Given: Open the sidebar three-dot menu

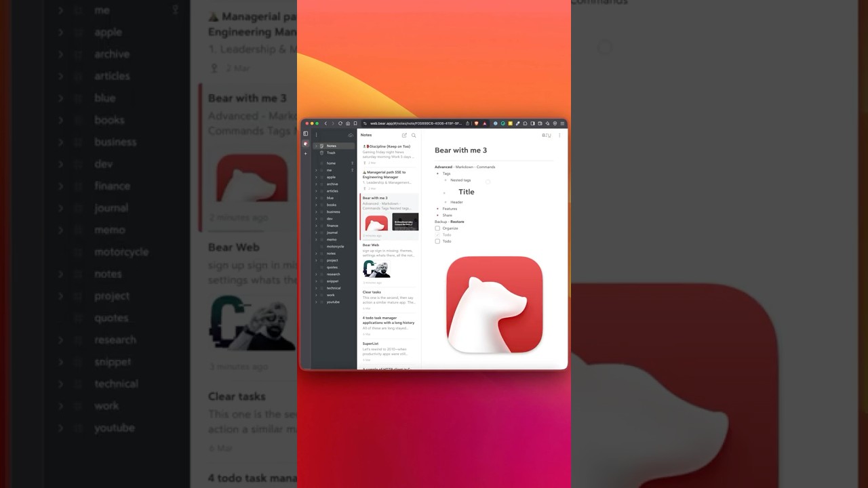Looking at the screenshot, I should point(316,135).
